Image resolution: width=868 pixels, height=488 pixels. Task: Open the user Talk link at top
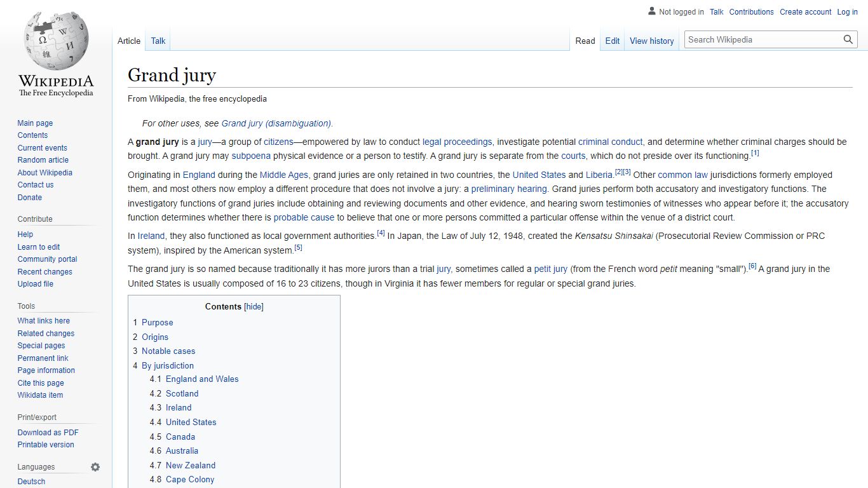[717, 11]
